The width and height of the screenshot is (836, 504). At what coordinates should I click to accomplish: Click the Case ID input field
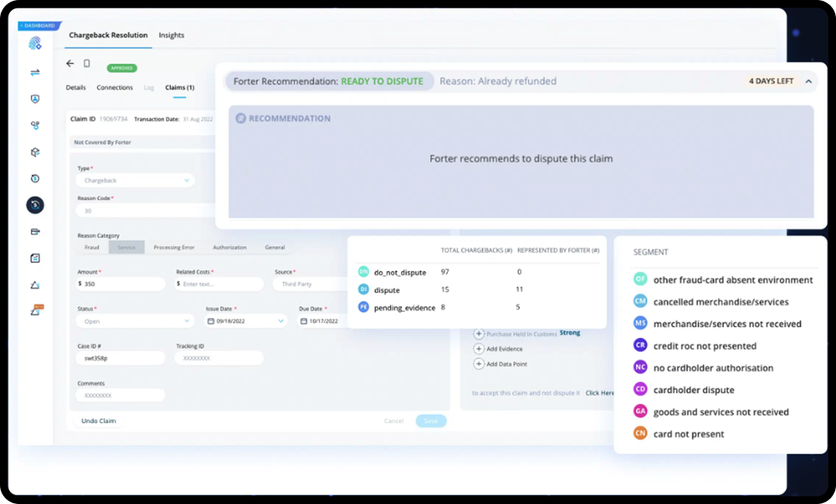click(120, 358)
